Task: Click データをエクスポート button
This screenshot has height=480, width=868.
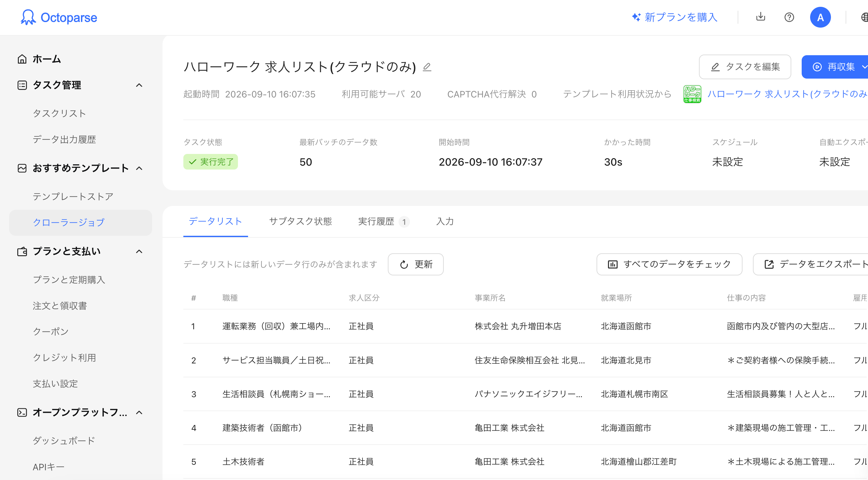Action: [x=810, y=264]
